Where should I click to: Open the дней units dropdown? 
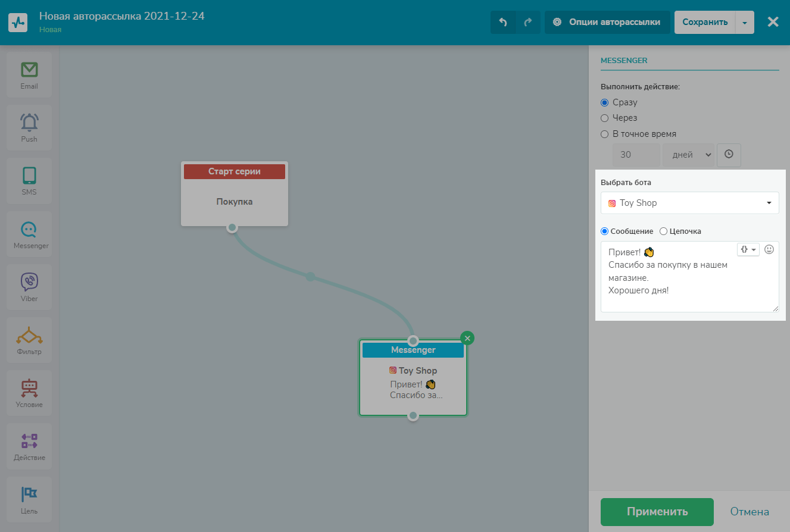[688, 155]
